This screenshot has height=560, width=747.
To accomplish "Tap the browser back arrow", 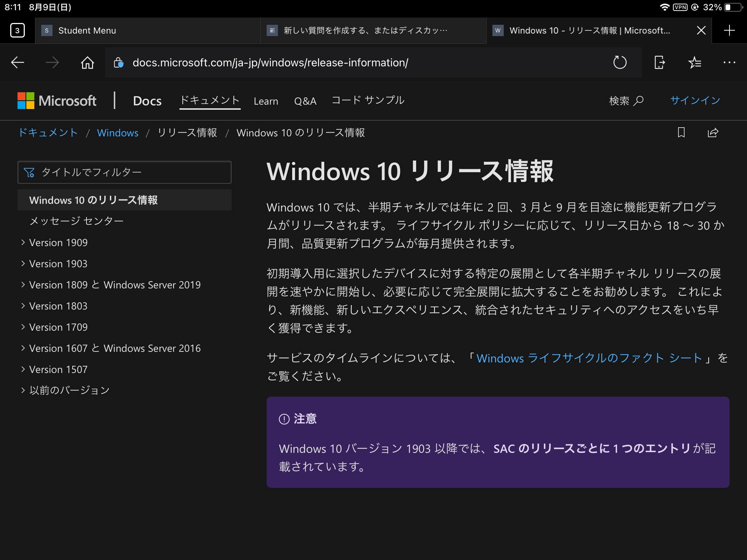I will pyautogui.click(x=18, y=63).
